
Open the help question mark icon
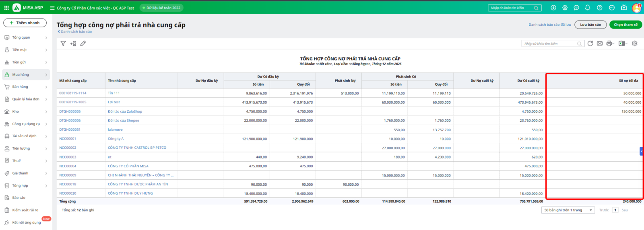click(x=600, y=8)
